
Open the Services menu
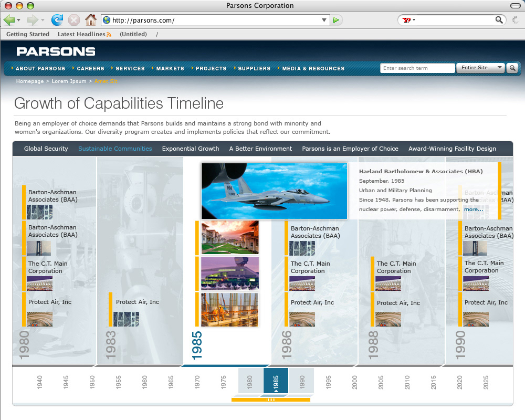point(130,68)
